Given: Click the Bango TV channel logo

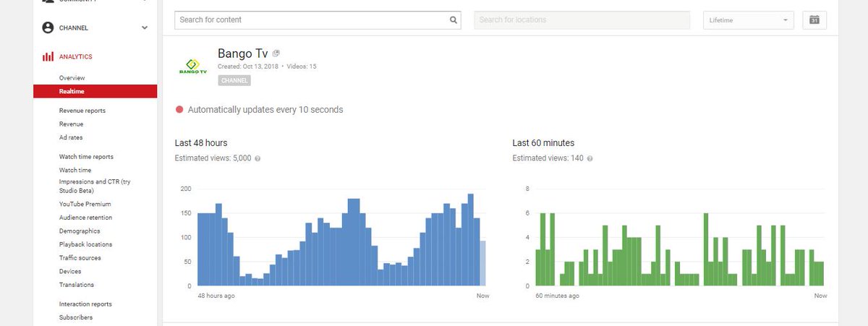Looking at the screenshot, I should pos(192,67).
